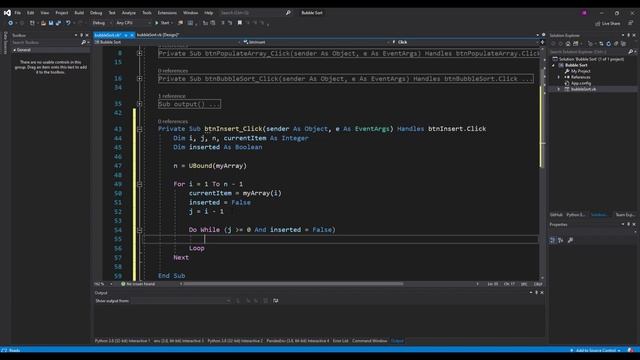Expand the collapsed Sub output() region

point(140,104)
